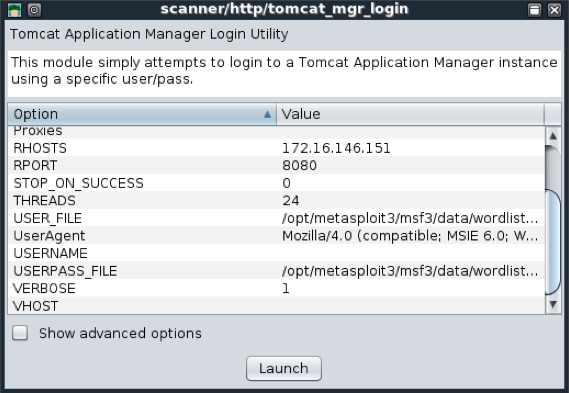Select the USERPASS_FILE path value
The width and height of the screenshot is (569, 393).
coord(410,271)
